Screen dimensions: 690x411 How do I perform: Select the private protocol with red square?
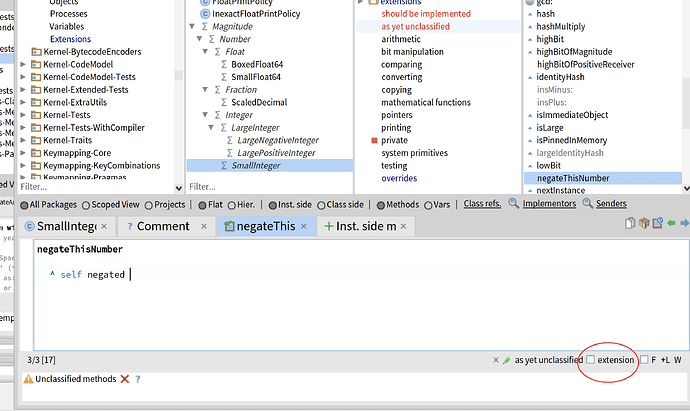394,140
